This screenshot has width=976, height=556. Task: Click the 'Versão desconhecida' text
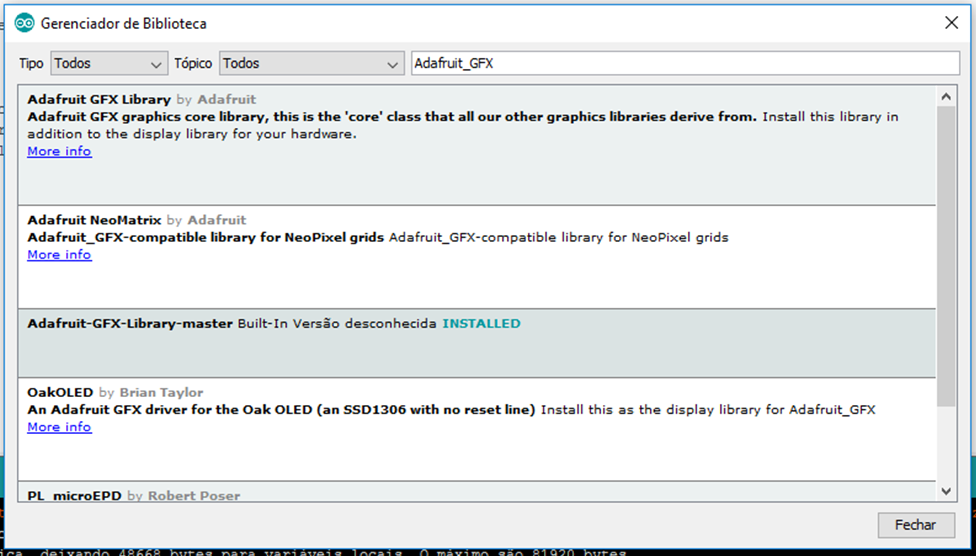coord(365,324)
